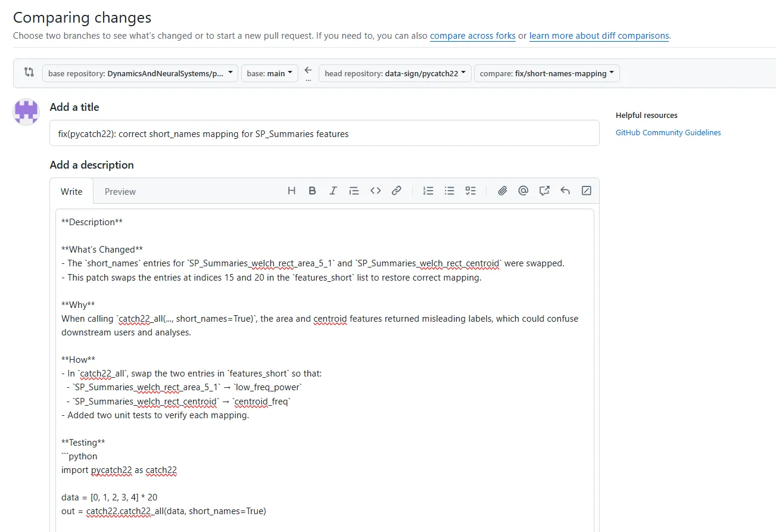Click inside the description text area
776x532 pixels.
pos(325,369)
